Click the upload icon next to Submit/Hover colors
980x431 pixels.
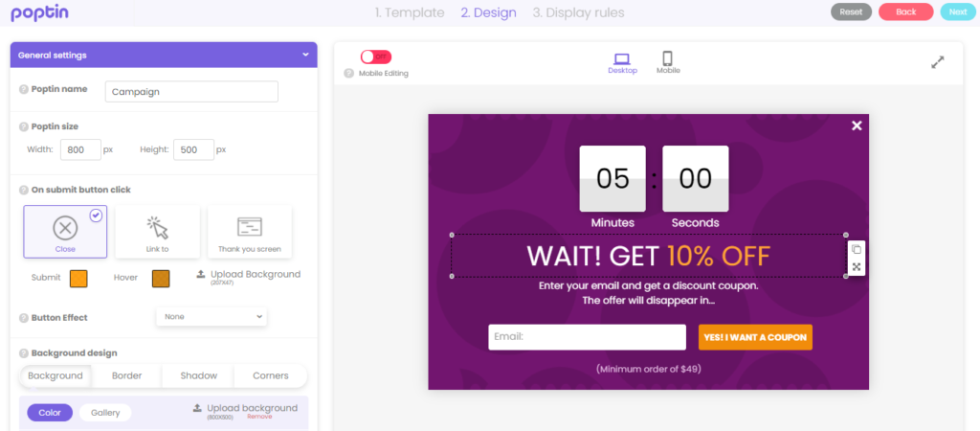[x=201, y=274]
